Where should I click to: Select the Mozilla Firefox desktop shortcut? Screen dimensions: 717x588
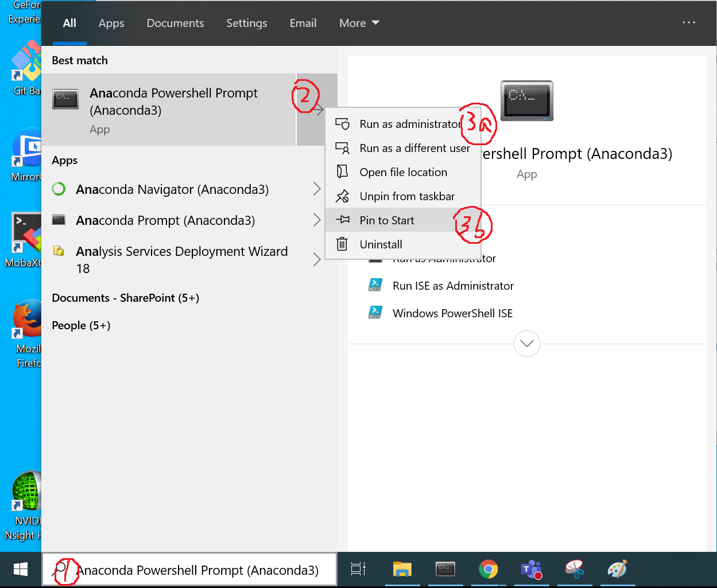click(x=26, y=334)
